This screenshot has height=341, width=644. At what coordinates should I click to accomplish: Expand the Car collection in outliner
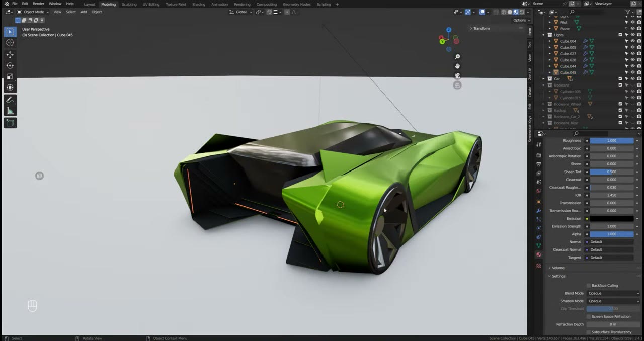click(544, 79)
